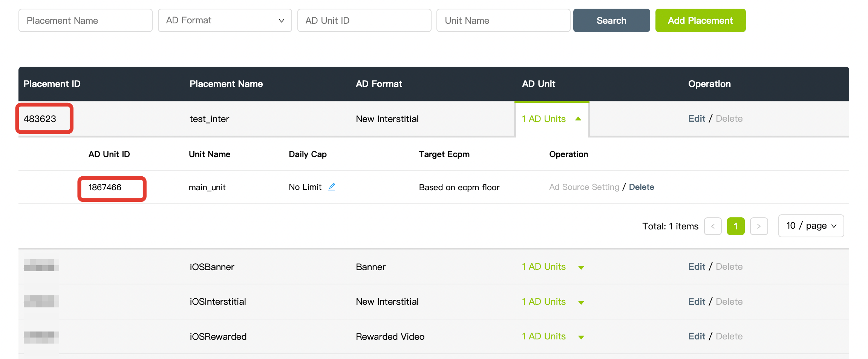Select page 1 in pagination

[x=735, y=226]
